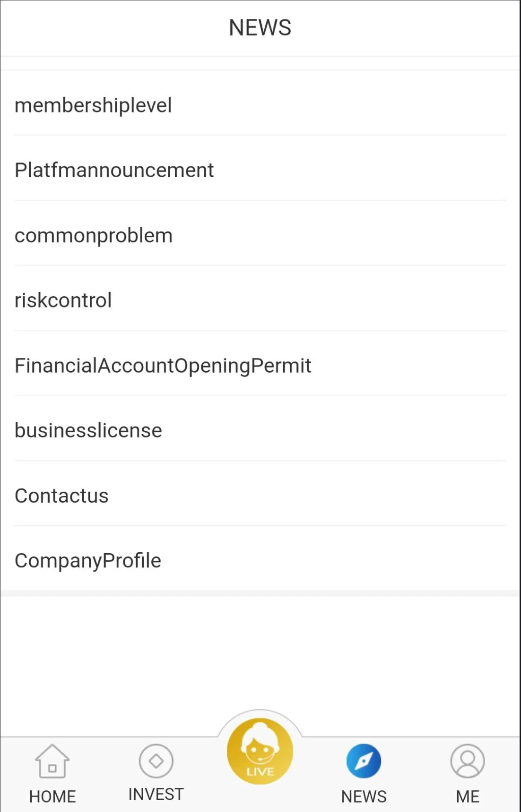Screen dimensions: 521x812
Task: Tap the diamond Invest icon
Action: point(156,761)
